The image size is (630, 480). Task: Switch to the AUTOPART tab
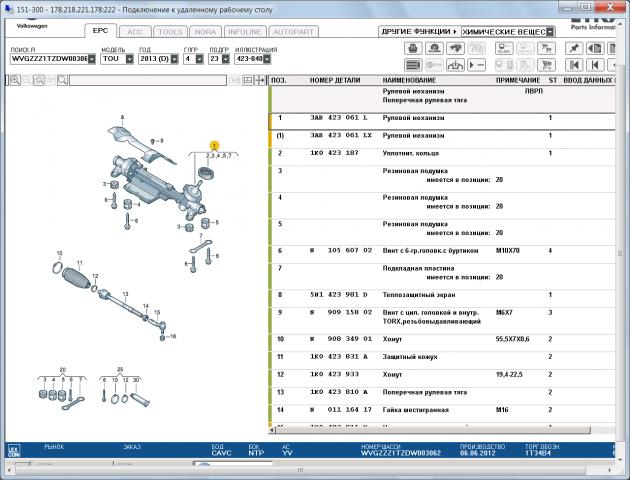click(293, 32)
